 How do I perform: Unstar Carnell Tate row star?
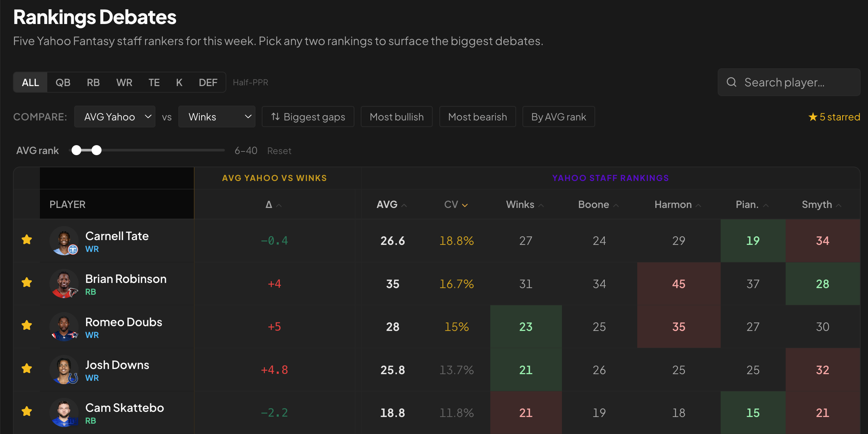point(27,240)
